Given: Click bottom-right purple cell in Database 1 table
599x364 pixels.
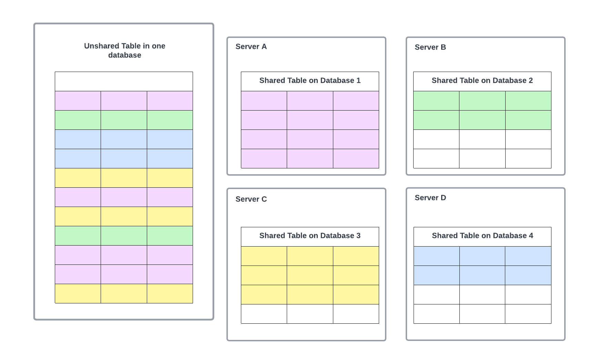Looking at the screenshot, I should pos(356,158).
